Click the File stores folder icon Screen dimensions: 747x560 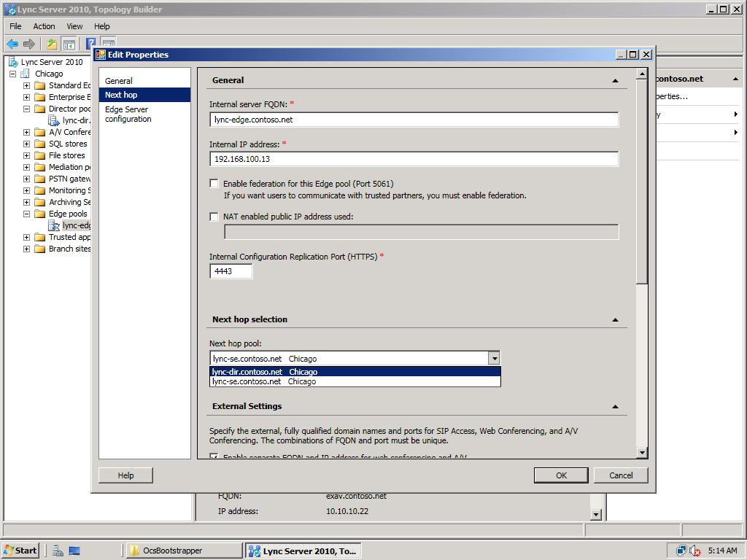click(x=40, y=155)
